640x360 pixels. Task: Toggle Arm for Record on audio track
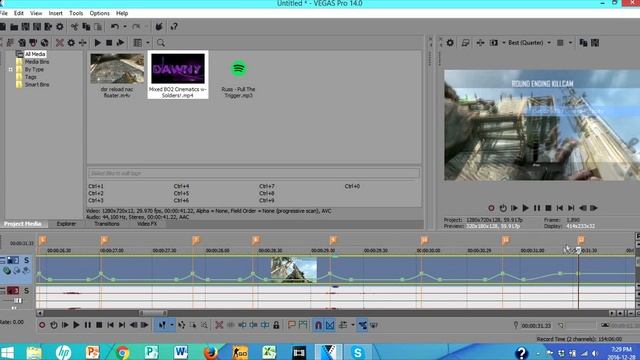point(13,291)
